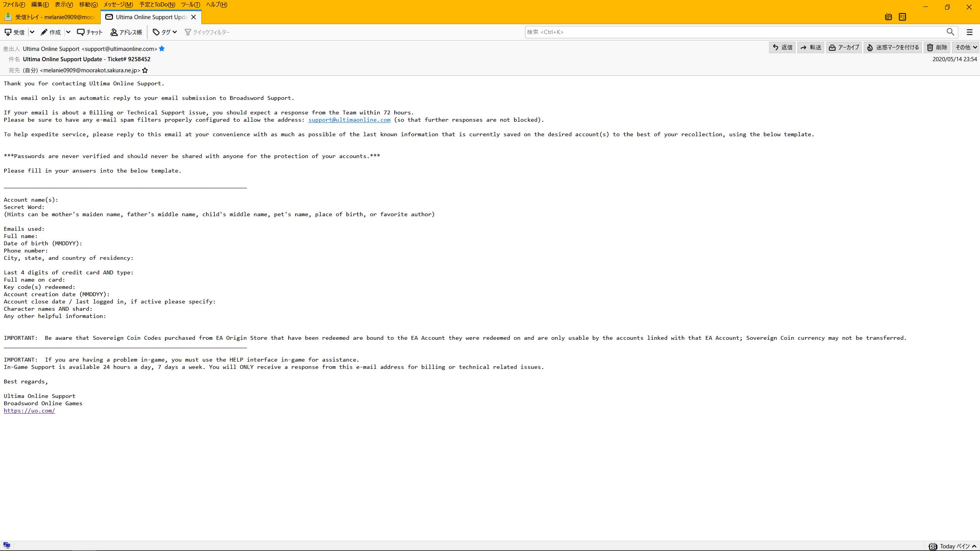
Task: Open the Events and ToDo (予定とToDo) menu
Action: click(x=157, y=5)
